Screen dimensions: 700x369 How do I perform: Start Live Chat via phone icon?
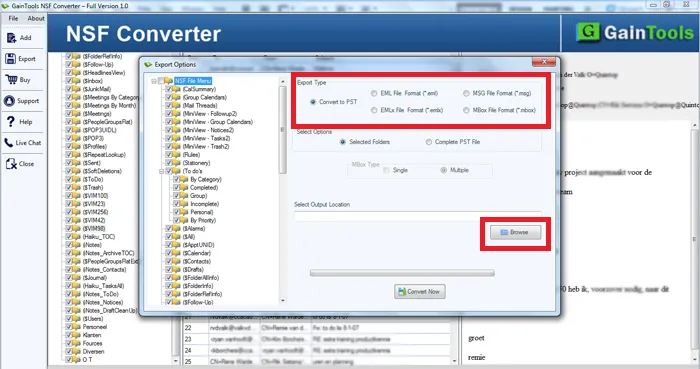coord(9,143)
